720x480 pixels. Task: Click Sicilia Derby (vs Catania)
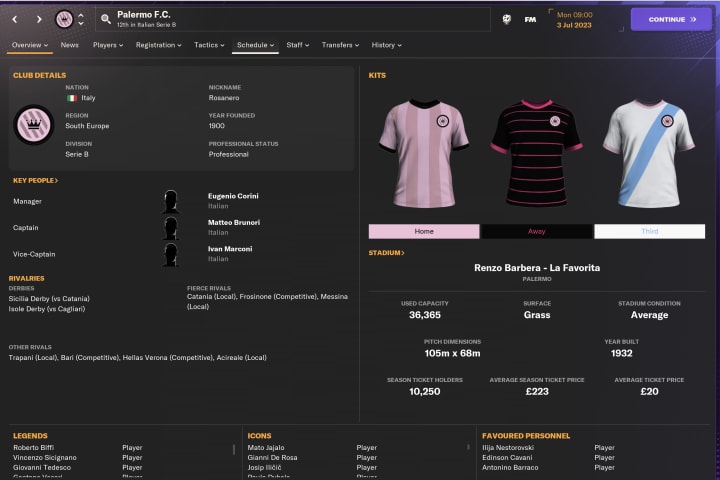point(49,299)
